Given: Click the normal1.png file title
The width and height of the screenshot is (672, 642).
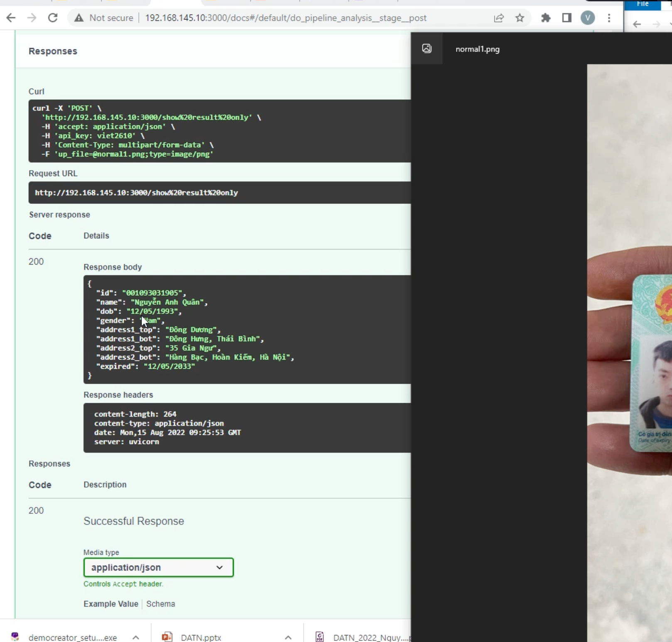Looking at the screenshot, I should point(478,49).
